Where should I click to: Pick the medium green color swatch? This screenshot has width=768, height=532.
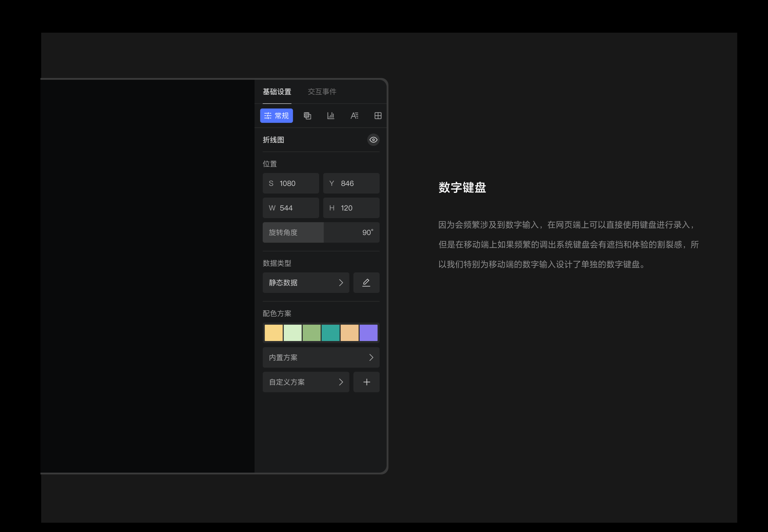(x=311, y=333)
